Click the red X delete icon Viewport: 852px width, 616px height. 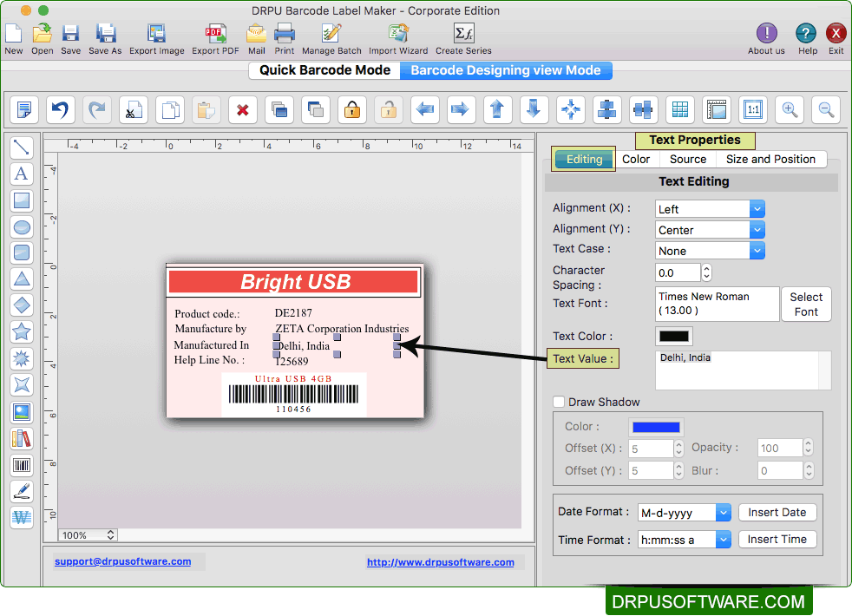coord(243,109)
